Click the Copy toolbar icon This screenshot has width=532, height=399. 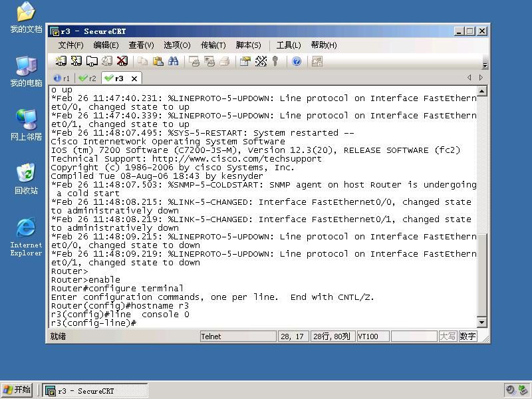(x=142, y=61)
